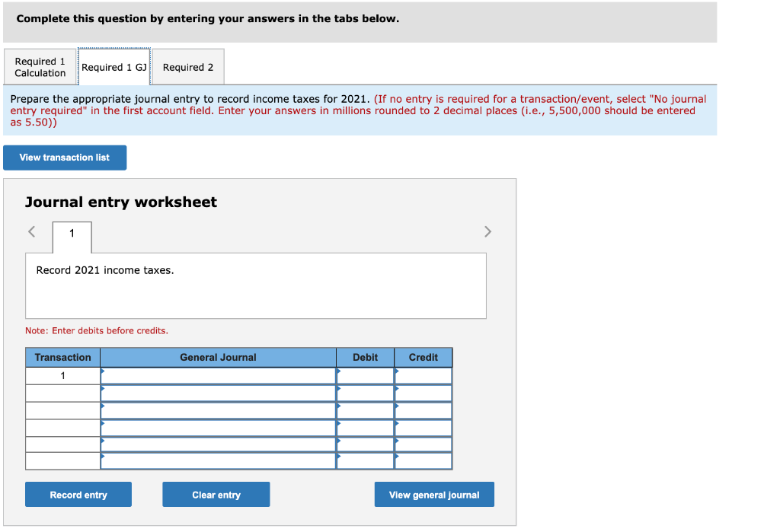Click the Clear entry button
780x532 pixels.
(x=216, y=494)
